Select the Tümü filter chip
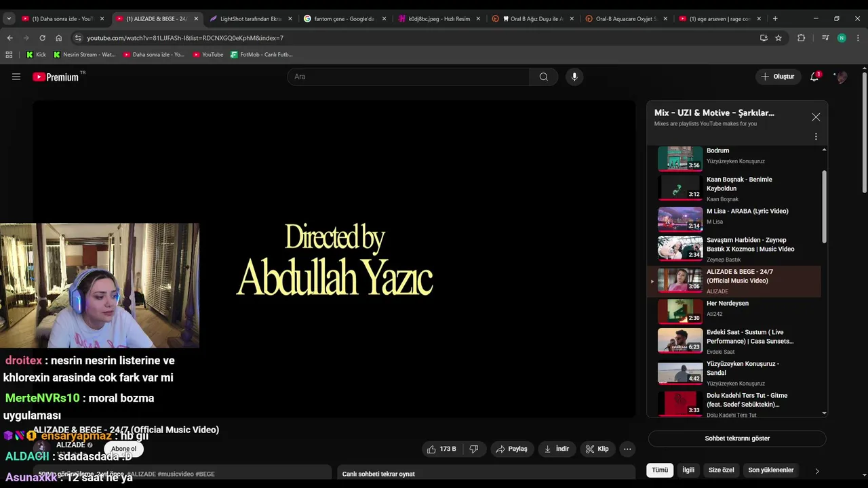The width and height of the screenshot is (868, 488). [660, 470]
